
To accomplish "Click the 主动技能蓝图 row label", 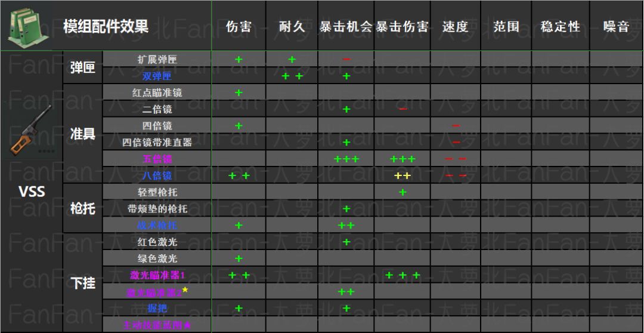I will [157, 325].
